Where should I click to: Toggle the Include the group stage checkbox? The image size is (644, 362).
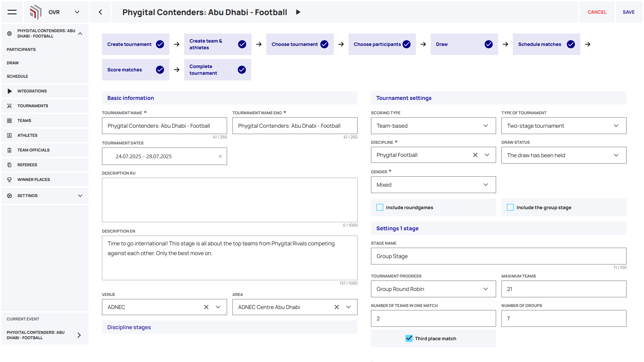(510, 207)
